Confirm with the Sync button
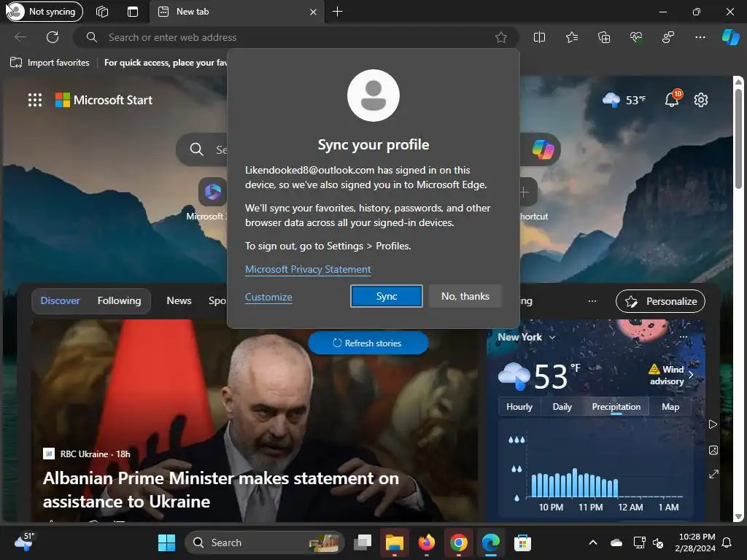This screenshot has width=747, height=560. coord(387,296)
